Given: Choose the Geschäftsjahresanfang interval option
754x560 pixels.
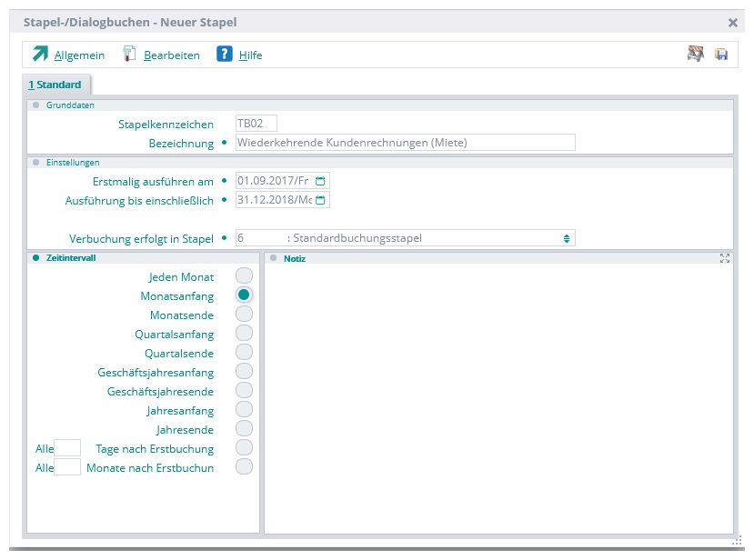Looking at the screenshot, I should (244, 371).
